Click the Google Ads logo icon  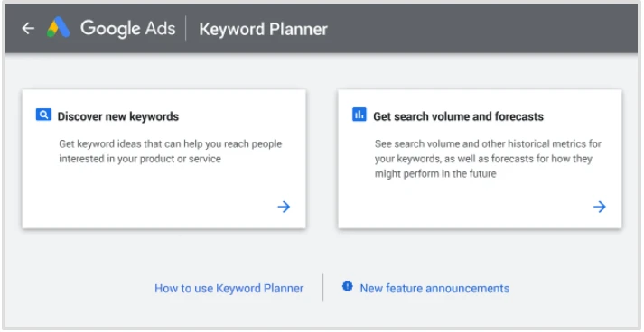coord(59,27)
